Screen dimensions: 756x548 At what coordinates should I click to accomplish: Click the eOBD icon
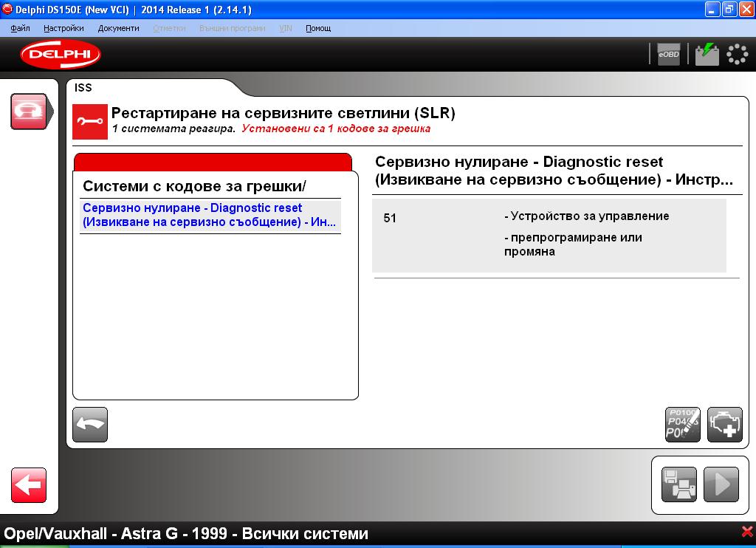[669, 55]
